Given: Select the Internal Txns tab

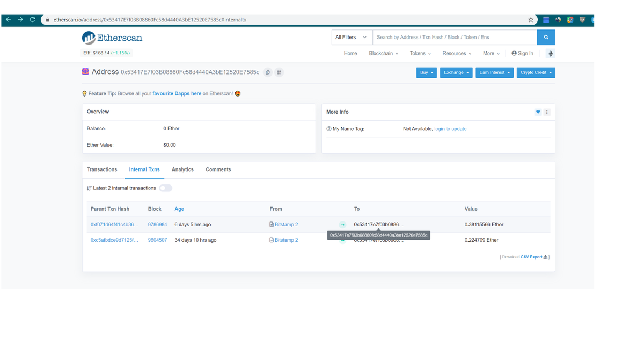Looking at the screenshot, I should (144, 169).
